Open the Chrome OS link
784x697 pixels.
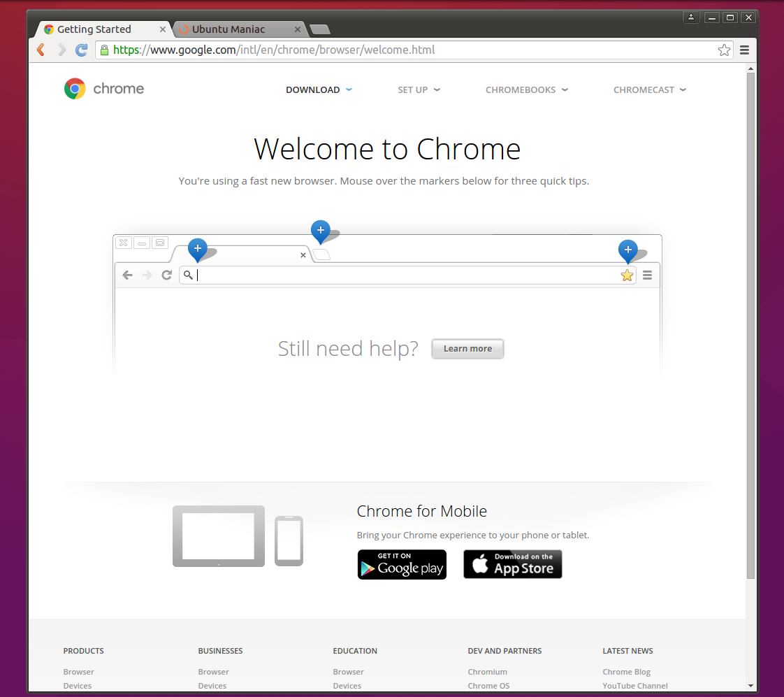(x=488, y=686)
